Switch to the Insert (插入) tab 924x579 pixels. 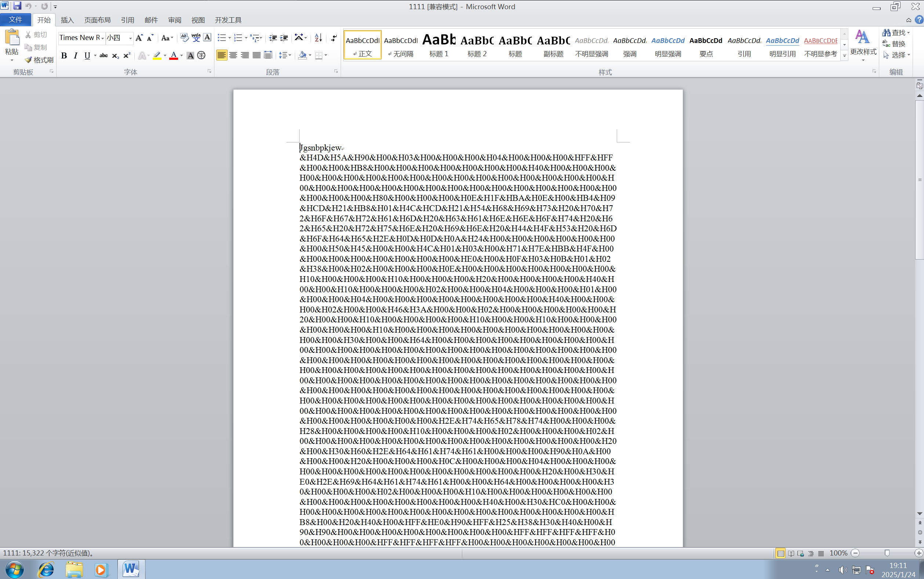(x=67, y=20)
